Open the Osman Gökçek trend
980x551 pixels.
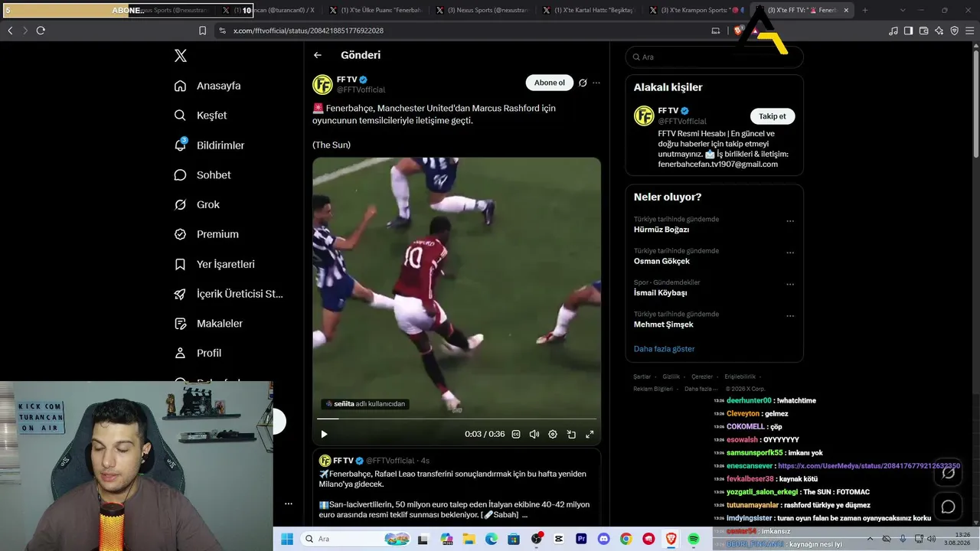coord(661,261)
